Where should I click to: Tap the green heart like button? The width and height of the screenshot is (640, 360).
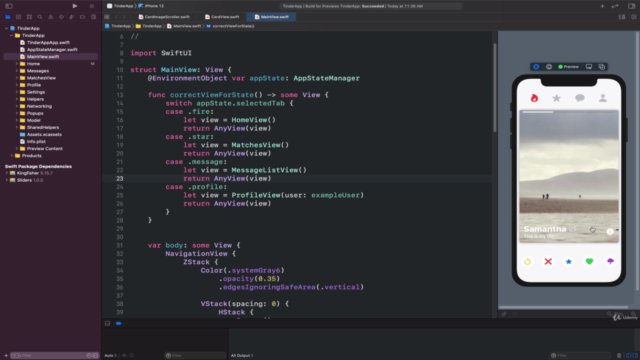(x=589, y=262)
